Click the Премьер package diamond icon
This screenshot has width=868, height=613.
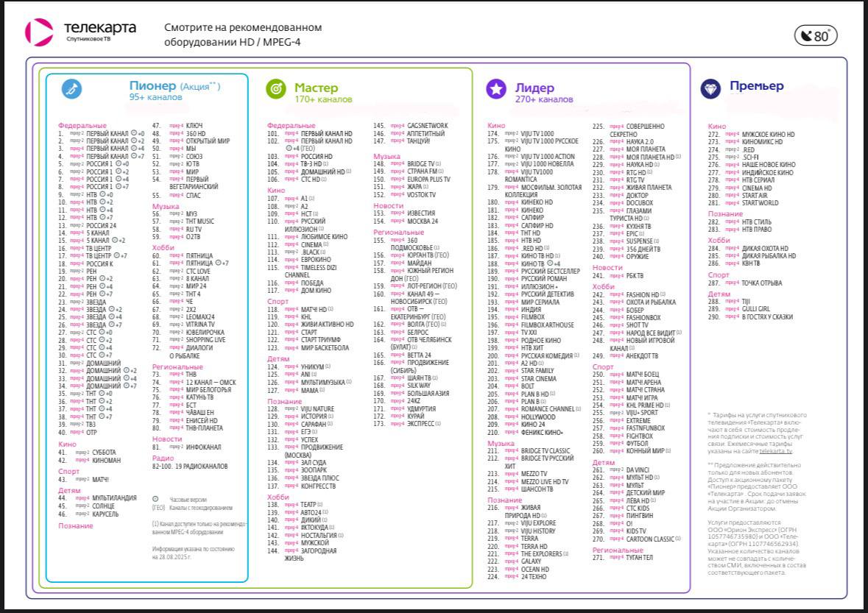pyautogui.click(x=710, y=88)
